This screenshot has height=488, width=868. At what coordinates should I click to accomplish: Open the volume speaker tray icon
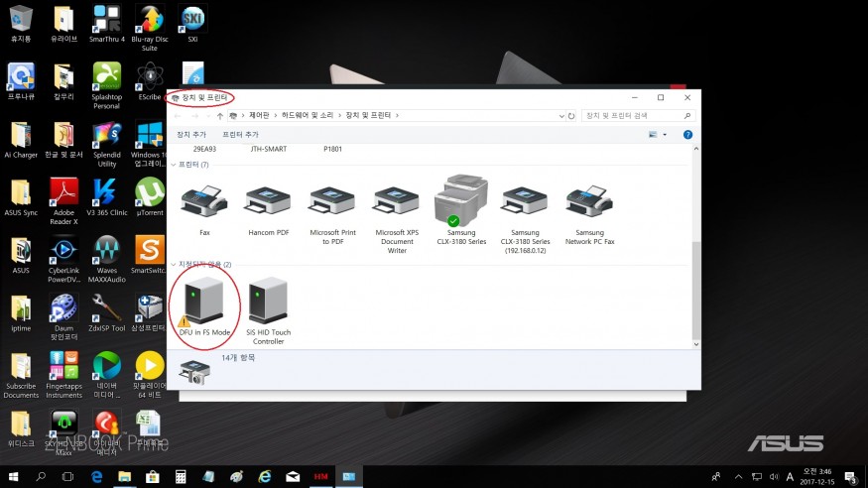(774, 476)
